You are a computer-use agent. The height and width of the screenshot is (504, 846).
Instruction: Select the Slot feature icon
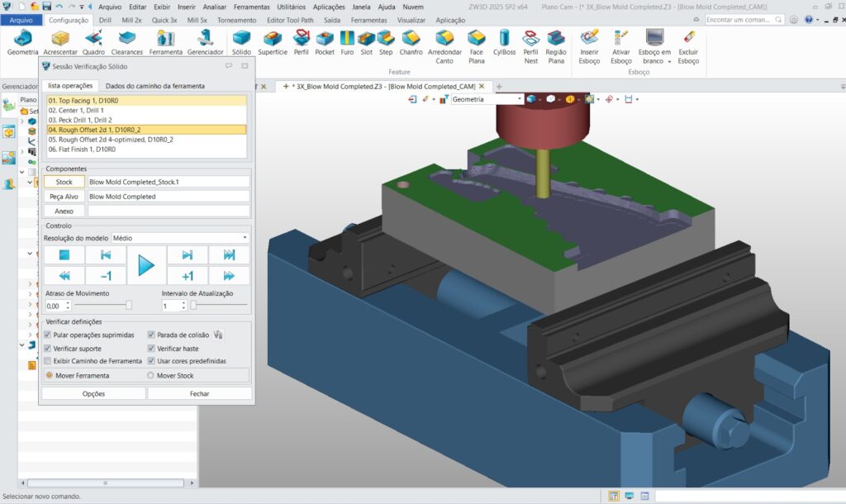tap(366, 42)
